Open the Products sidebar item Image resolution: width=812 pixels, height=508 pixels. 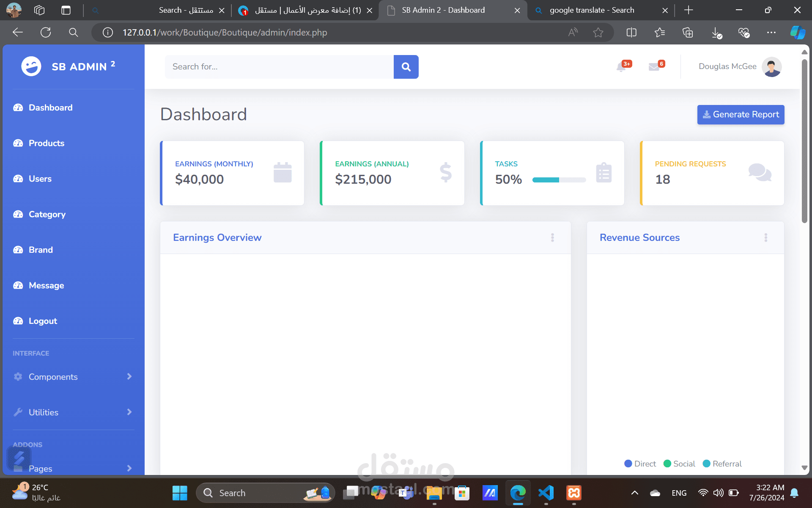coord(47,143)
